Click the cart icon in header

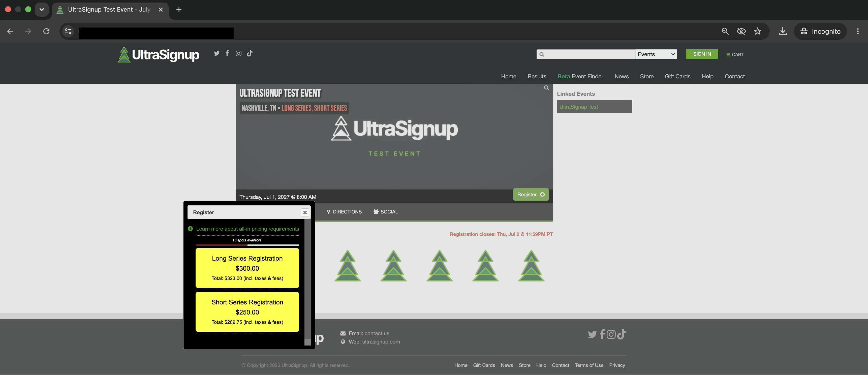point(735,55)
